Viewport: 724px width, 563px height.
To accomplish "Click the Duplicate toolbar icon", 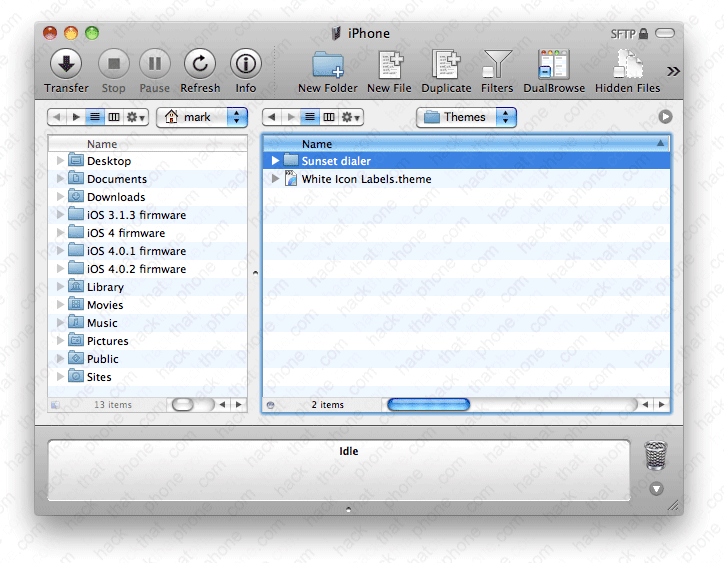I will 446,65.
